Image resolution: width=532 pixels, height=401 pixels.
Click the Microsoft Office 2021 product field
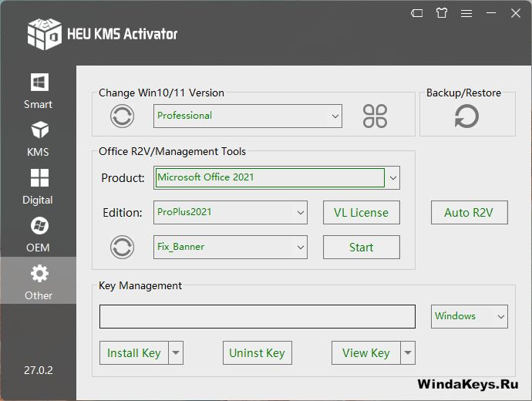click(x=270, y=178)
